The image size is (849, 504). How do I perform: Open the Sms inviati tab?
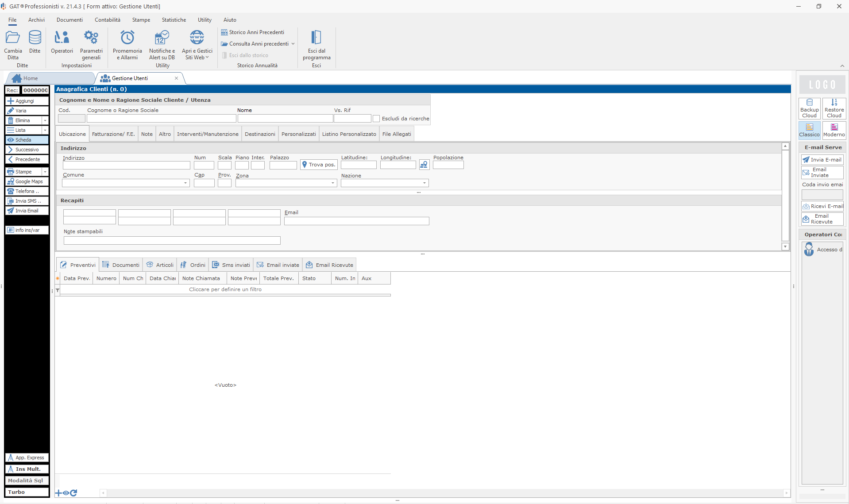231,265
